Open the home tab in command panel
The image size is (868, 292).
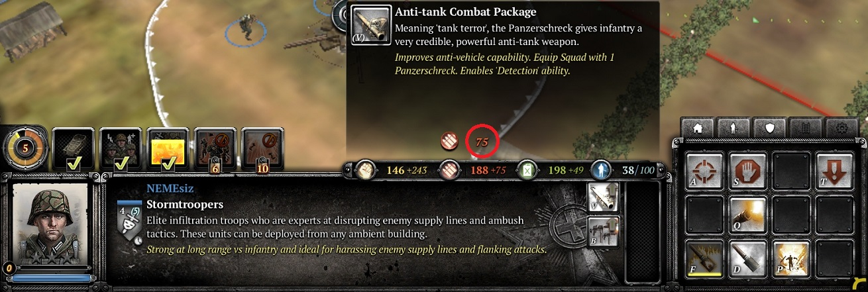click(698, 128)
